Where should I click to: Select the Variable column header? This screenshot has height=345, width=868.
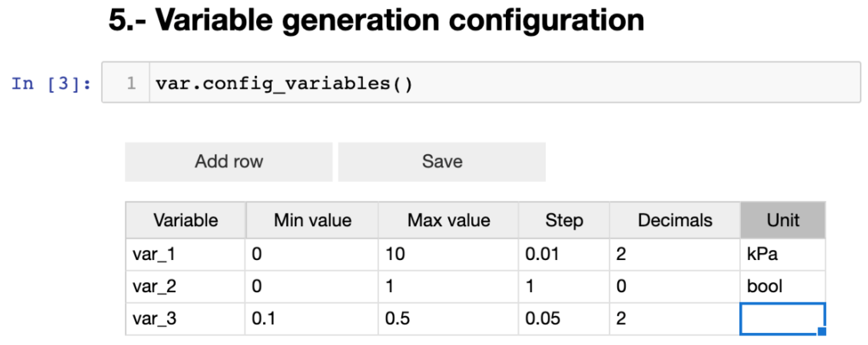(186, 221)
